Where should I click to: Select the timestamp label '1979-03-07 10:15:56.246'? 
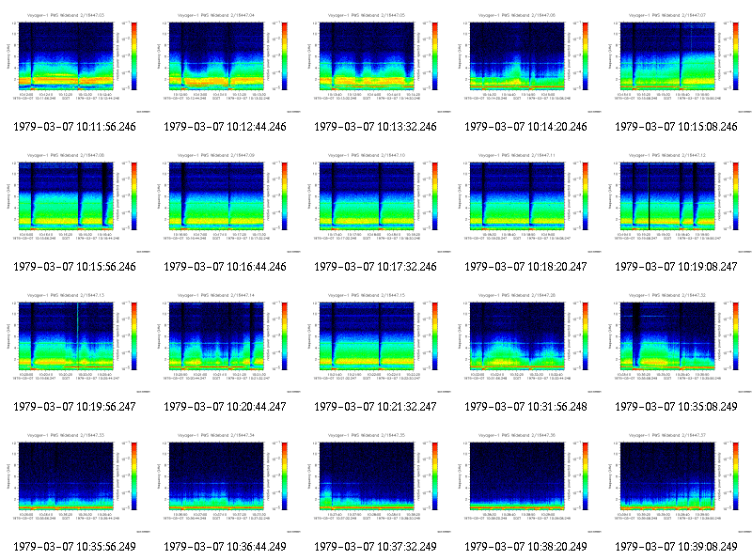coord(75,267)
